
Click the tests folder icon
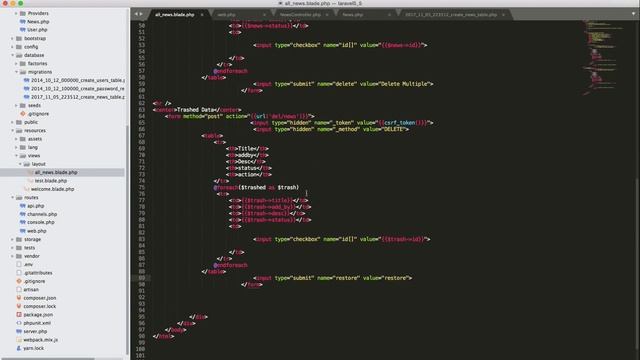(x=19, y=248)
